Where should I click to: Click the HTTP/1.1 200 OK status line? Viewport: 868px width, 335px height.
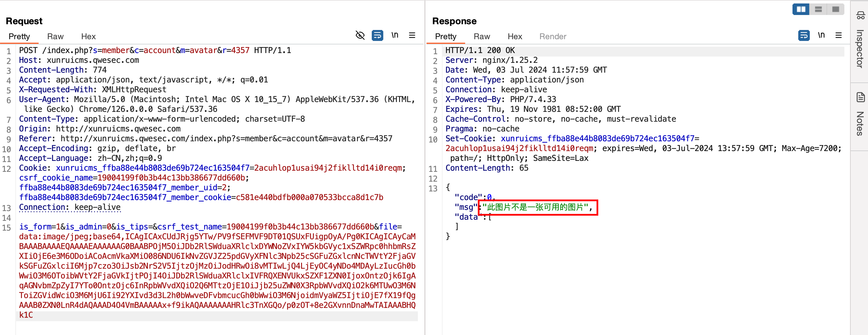pos(480,50)
